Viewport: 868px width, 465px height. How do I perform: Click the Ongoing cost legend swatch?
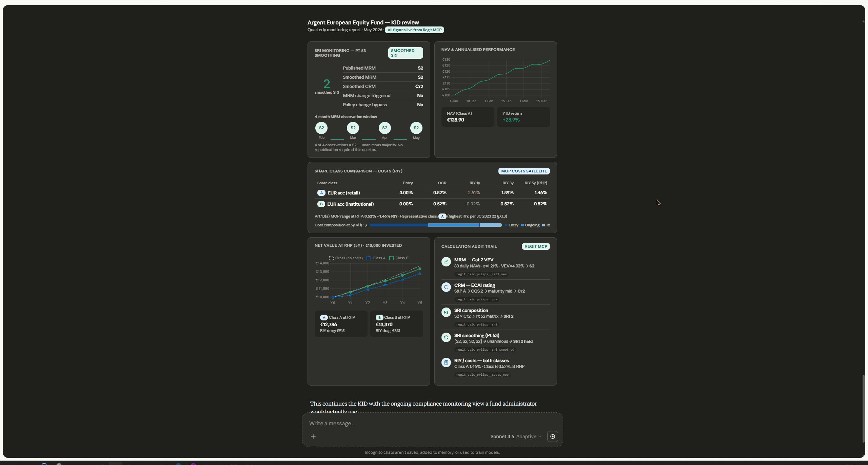click(522, 225)
